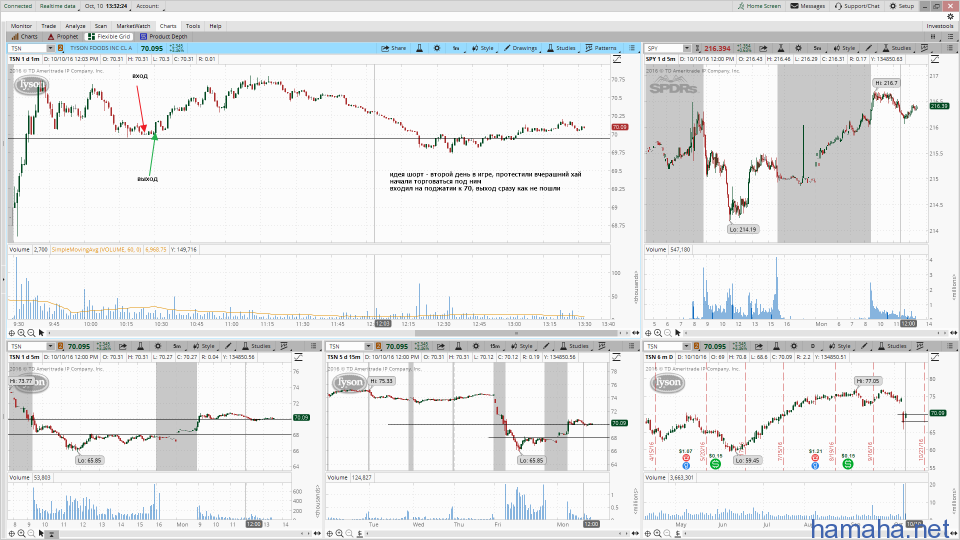Click the horizontal scrollbar under main TSN chart

point(517,333)
